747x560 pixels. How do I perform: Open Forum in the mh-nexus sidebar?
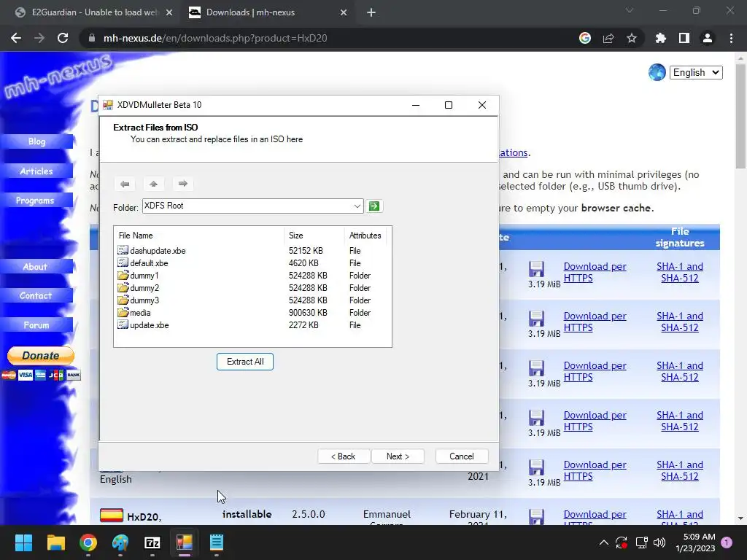(x=36, y=325)
